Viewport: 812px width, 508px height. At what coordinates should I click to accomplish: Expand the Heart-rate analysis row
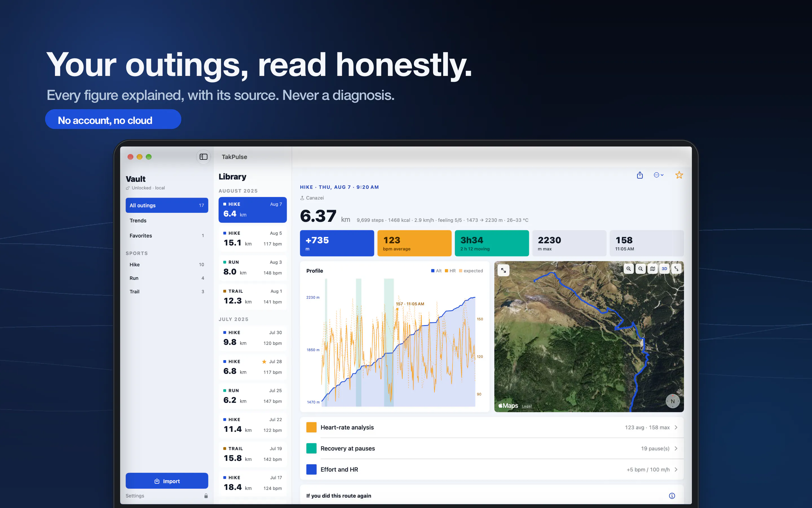pyautogui.click(x=492, y=427)
